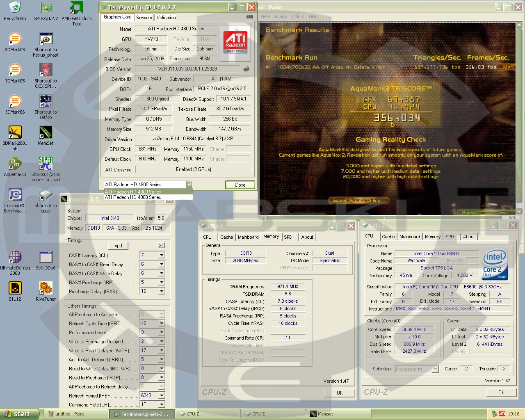Open Image menu in Paint

click(x=281, y=16)
